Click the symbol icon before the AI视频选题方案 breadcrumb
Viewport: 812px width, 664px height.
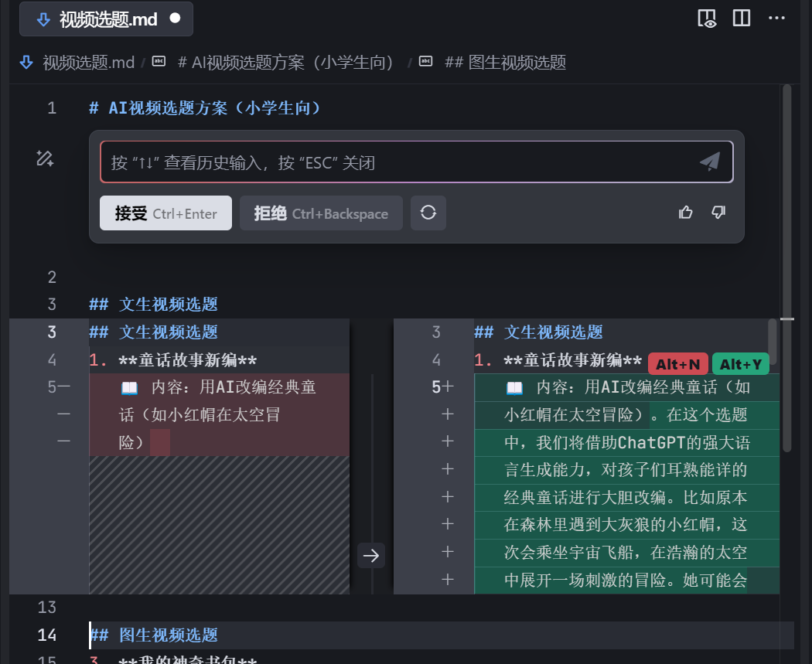pos(159,62)
